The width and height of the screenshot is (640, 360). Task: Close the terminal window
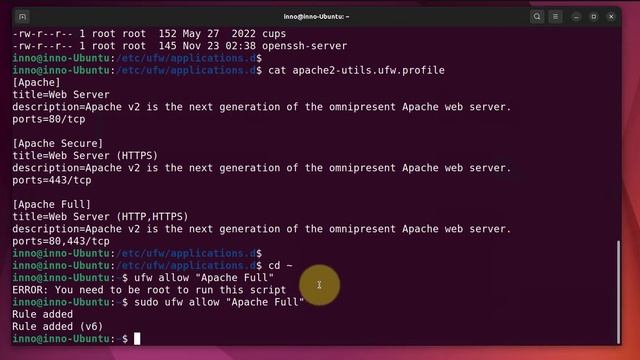coord(611,17)
